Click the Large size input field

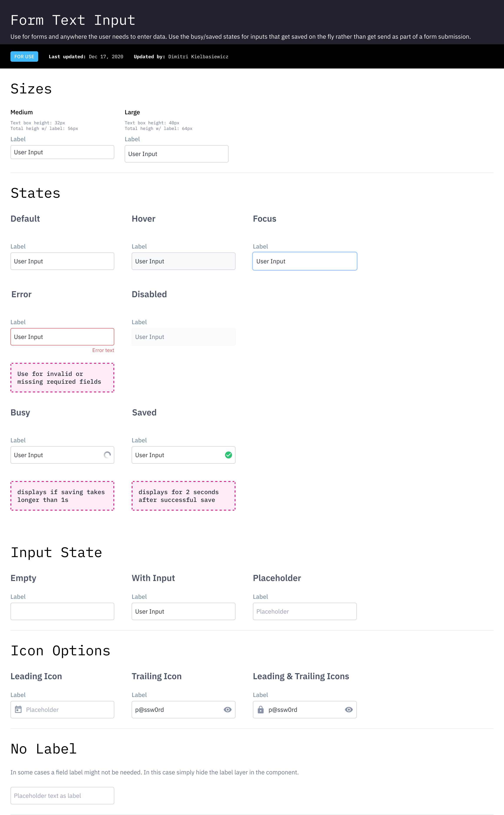(x=176, y=154)
